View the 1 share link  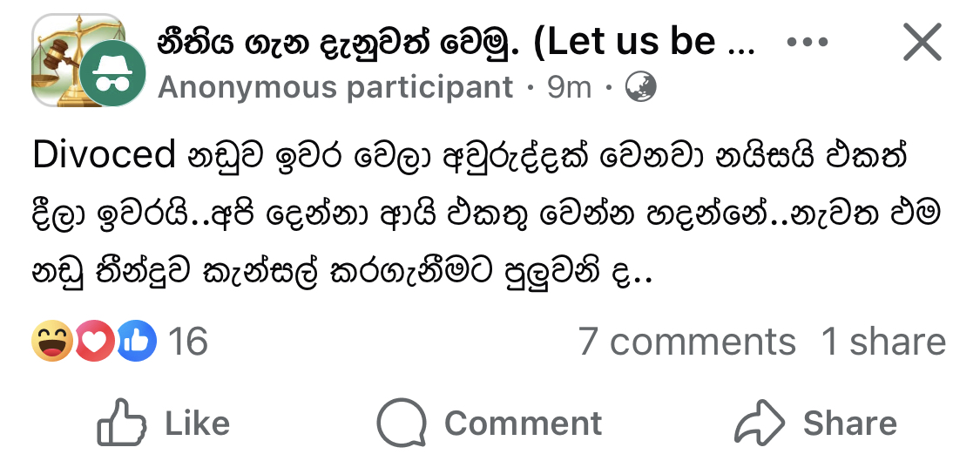pos(884,342)
